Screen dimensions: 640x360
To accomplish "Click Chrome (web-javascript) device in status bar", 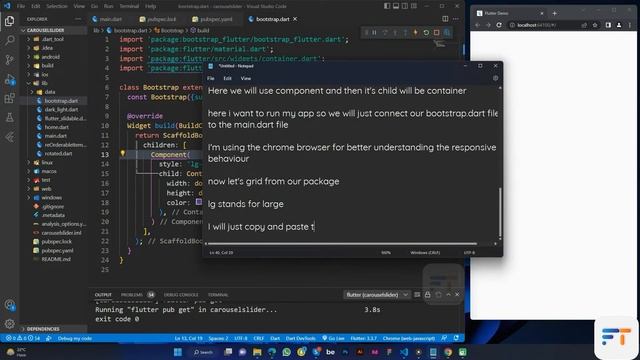I will point(409,338).
